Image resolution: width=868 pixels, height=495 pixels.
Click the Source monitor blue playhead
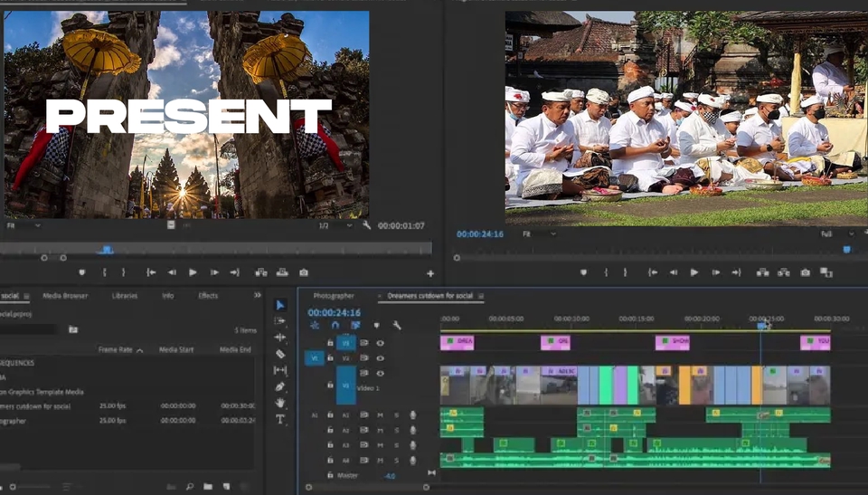tap(107, 249)
